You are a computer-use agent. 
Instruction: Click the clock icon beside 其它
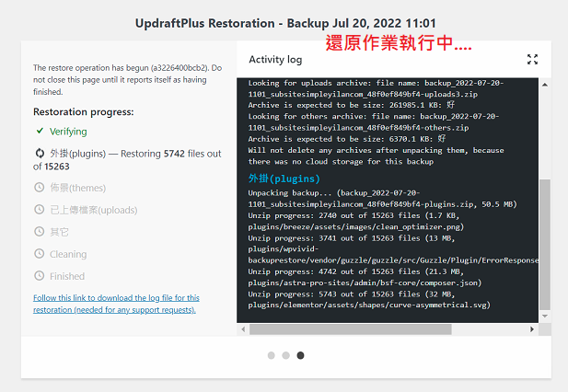(x=39, y=232)
